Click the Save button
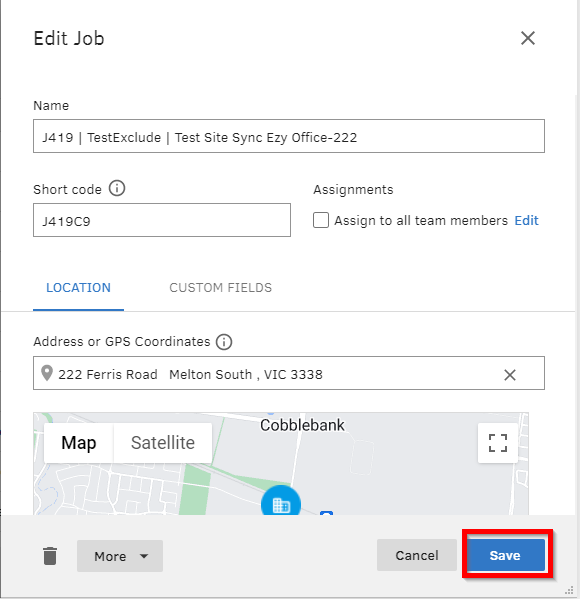This screenshot has height=599, width=580. tap(505, 555)
